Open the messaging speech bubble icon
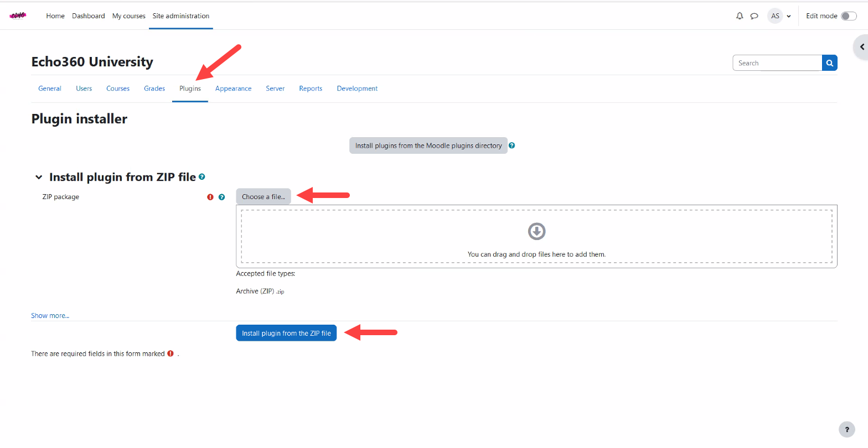 tap(754, 16)
